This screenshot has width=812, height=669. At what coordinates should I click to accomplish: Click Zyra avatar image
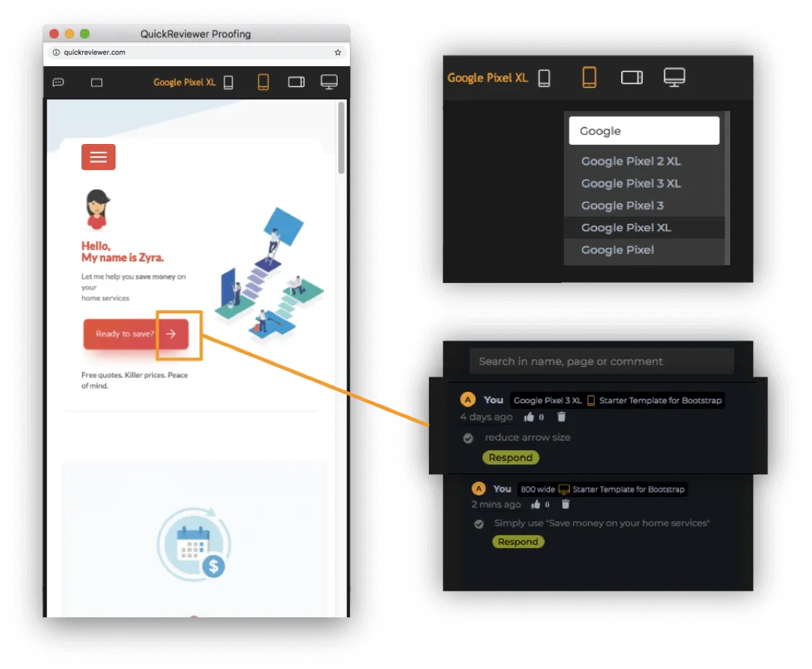pyautogui.click(x=97, y=210)
